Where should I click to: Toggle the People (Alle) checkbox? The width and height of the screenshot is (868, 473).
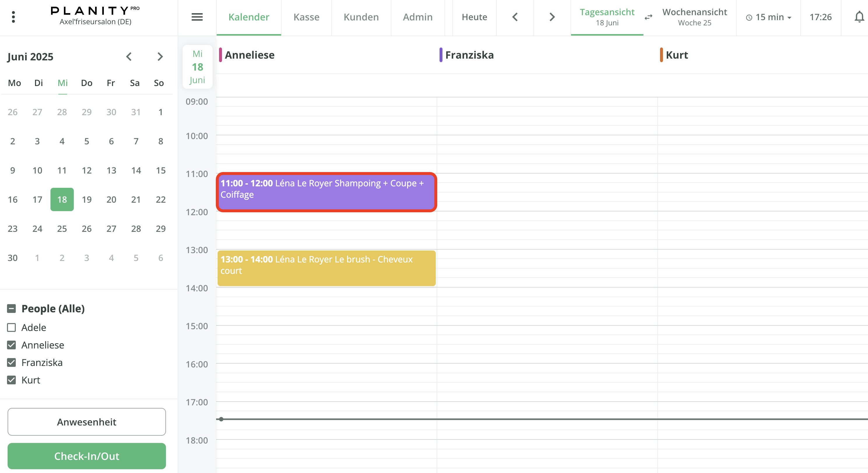[11, 309]
